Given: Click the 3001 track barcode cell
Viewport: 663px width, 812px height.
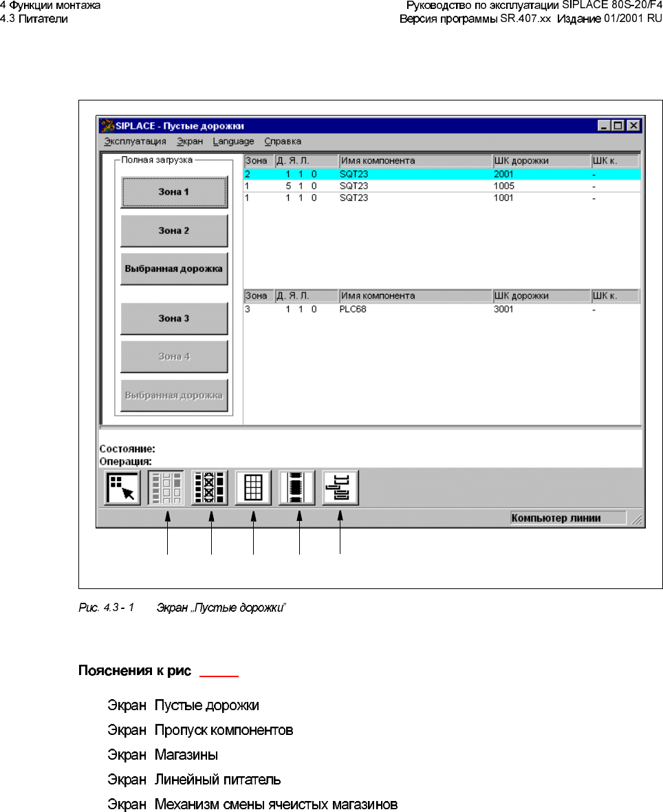Looking at the screenshot, I should point(503,309).
